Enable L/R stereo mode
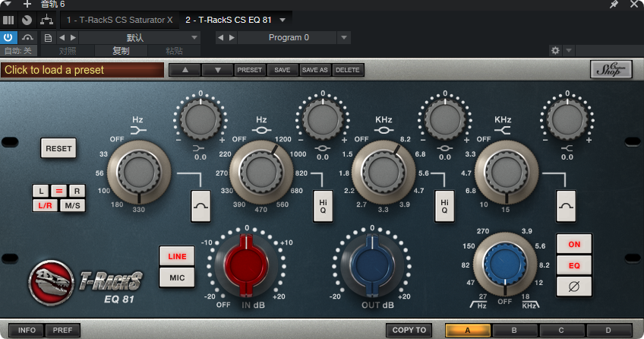Image resolution: width=644 pixels, height=339 pixels. [45, 205]
